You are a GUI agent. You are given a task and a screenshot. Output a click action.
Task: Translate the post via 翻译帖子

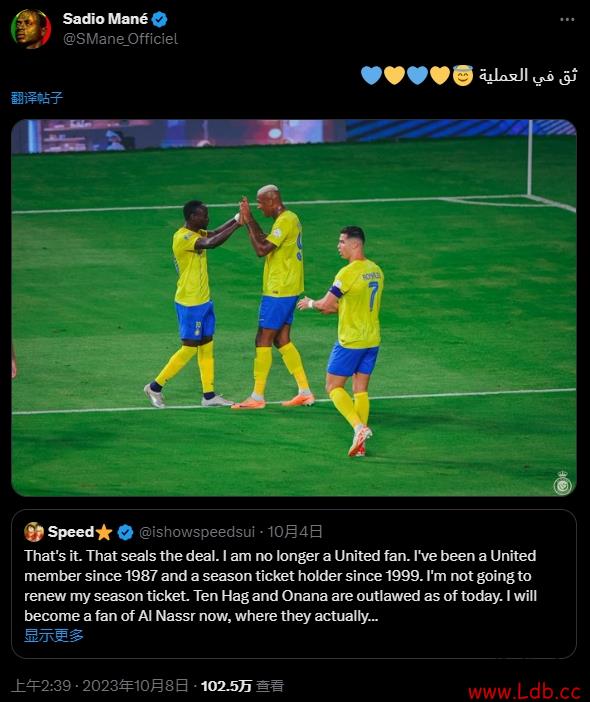coord(37,98)
